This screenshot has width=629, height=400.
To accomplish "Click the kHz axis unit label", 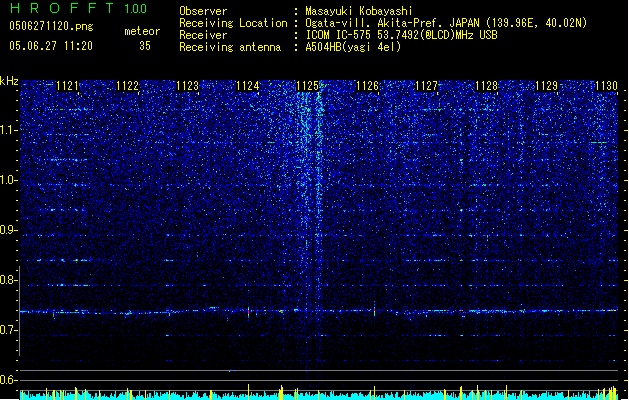I will (x=9, y=81).
